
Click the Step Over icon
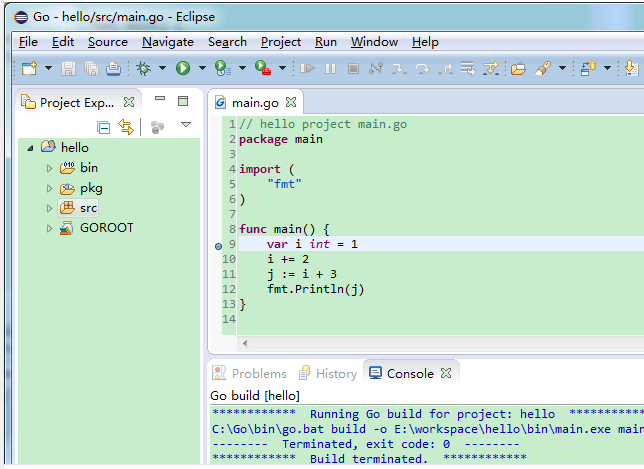[422, 68]
